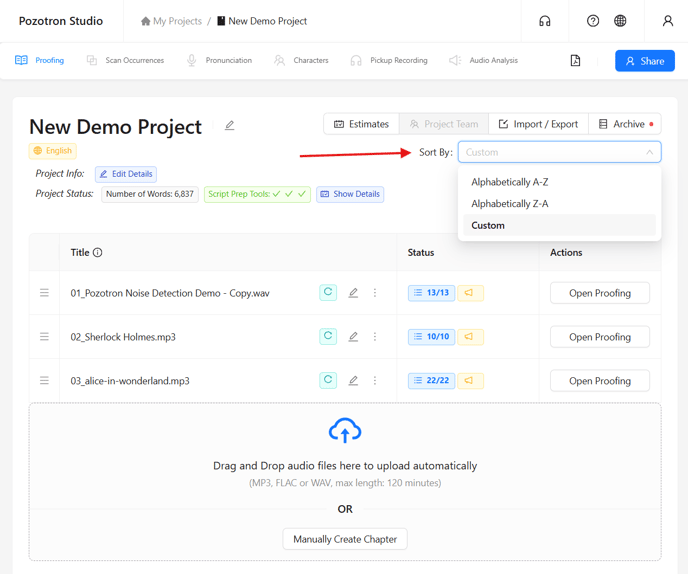This screenshot has height=574, width=688.
Task: Rename 03_alice-in-wonderland chapter via pencil icon
Action: [353, 380]
